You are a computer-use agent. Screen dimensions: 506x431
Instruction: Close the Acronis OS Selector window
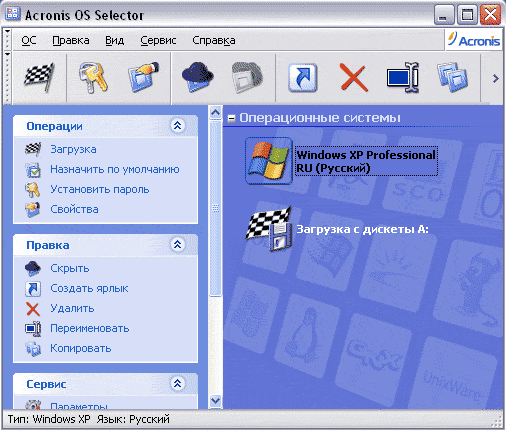(x=490, y=15)
